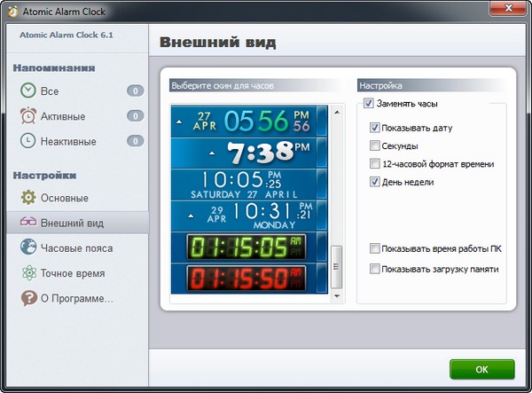The height and width of the screenshot is (393, 532).
Task: Click the green clock icon beside Все
Action: [28, 90]
